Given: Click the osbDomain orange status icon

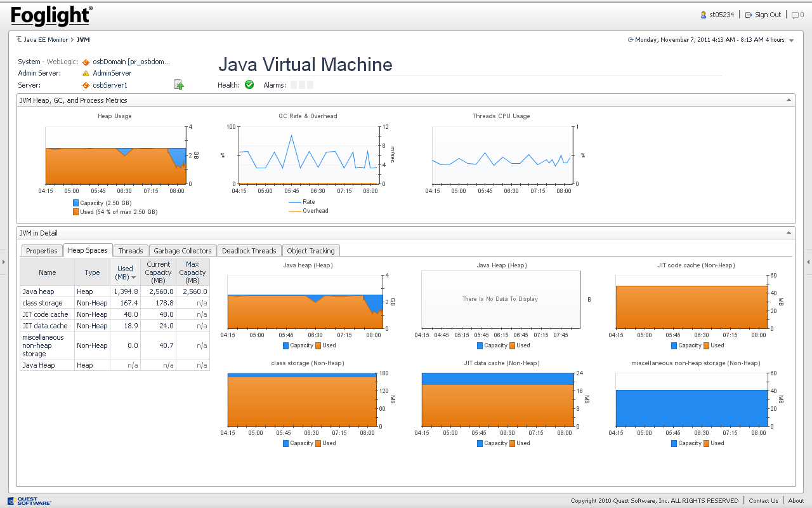Looking at the screenshot, I should tap(86, 62).
